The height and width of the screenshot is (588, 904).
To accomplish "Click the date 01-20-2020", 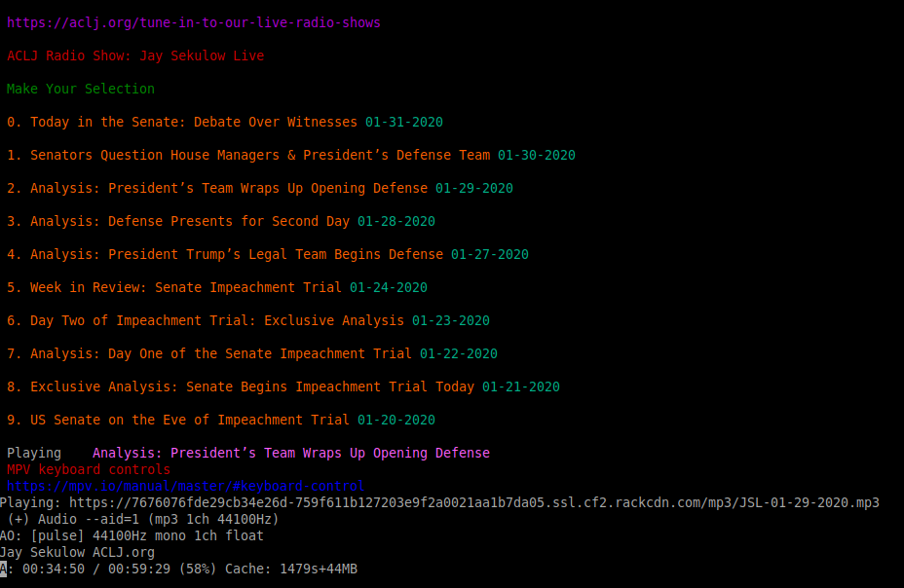I will (x=396, y=420).
